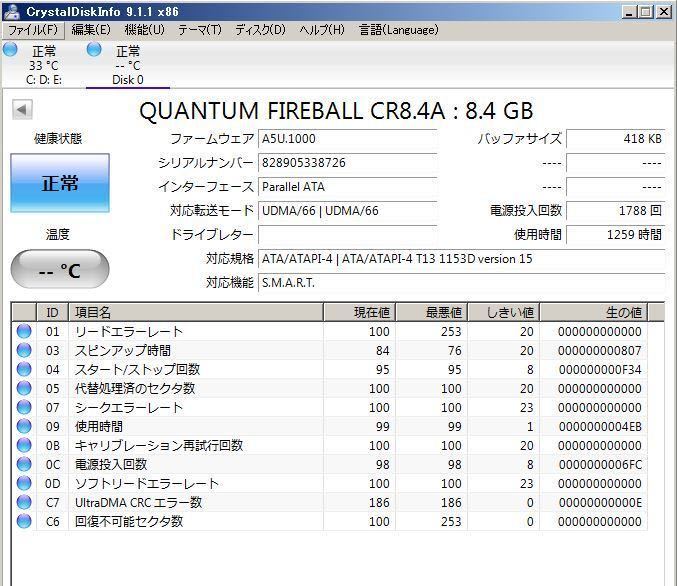Select the C: D: E: disk status orb
The width and height of the screenshot is (677, 586).
tap(10, 50)
